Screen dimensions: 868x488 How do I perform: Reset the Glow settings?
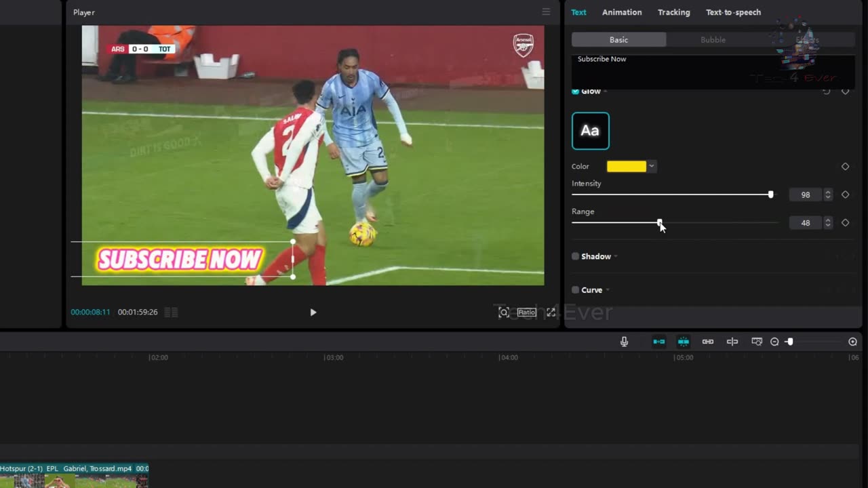[x=826, y=91]
